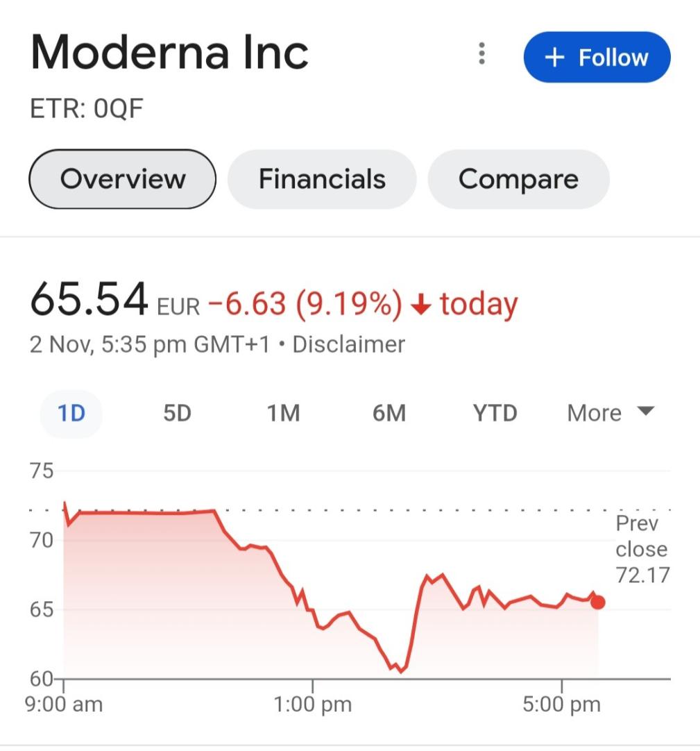Image resolution: width=700 pixels, height=751 pixels.
Task: Select the 1M time range
Action: point(283,414)
